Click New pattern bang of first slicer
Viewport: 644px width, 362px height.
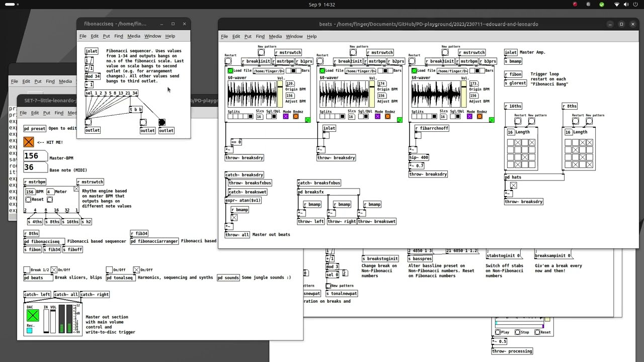[x=261, y=52]
